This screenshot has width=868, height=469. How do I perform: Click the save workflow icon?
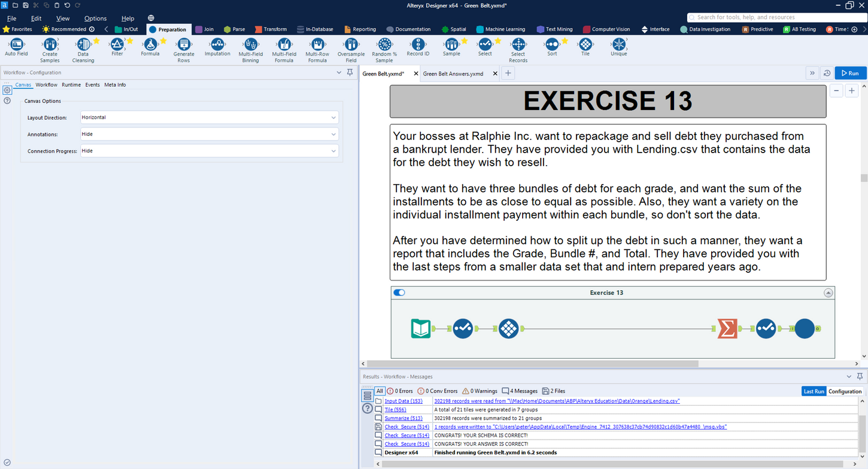tap(25, 5)
